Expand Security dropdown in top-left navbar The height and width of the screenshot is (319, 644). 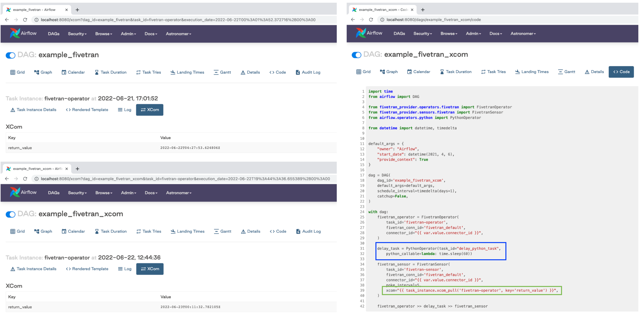pos(77,34)
